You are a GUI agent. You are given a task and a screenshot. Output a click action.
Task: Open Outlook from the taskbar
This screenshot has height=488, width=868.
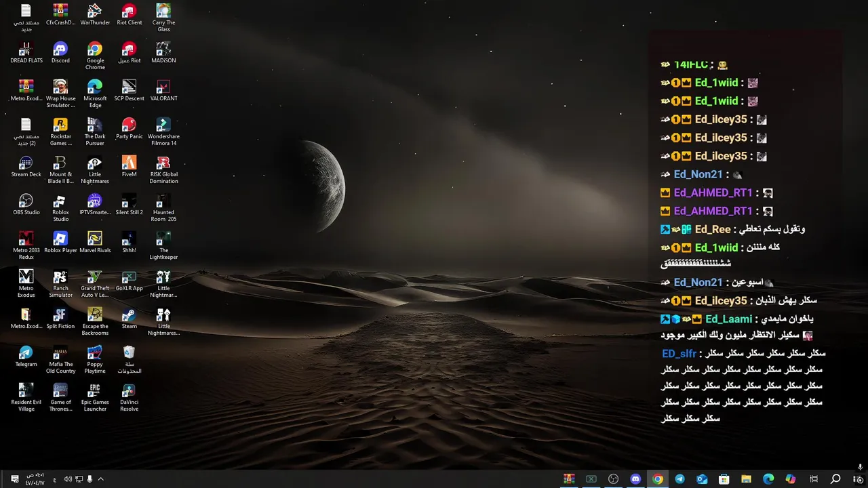(702, 479)
